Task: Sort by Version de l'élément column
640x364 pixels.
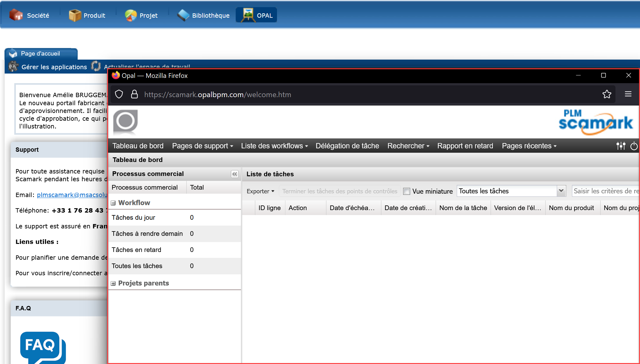Action: (x=518, y=208)
